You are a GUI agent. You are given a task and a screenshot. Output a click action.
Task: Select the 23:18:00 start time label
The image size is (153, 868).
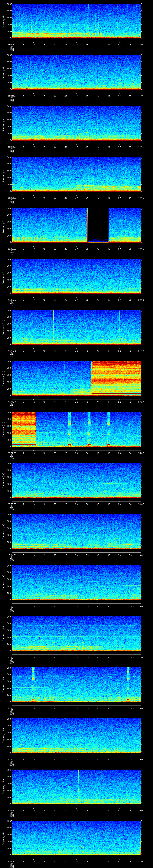(12, 249)
